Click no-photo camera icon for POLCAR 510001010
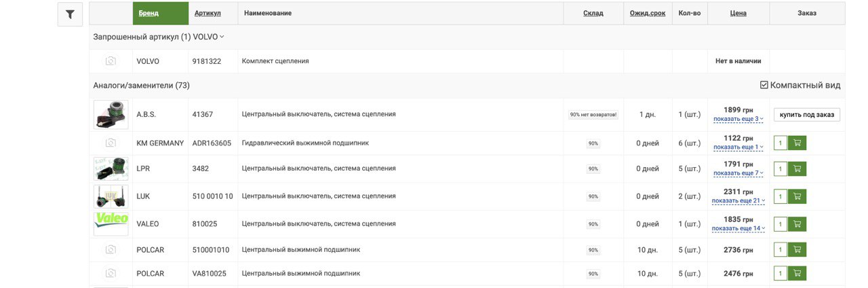 pos(111,250)
